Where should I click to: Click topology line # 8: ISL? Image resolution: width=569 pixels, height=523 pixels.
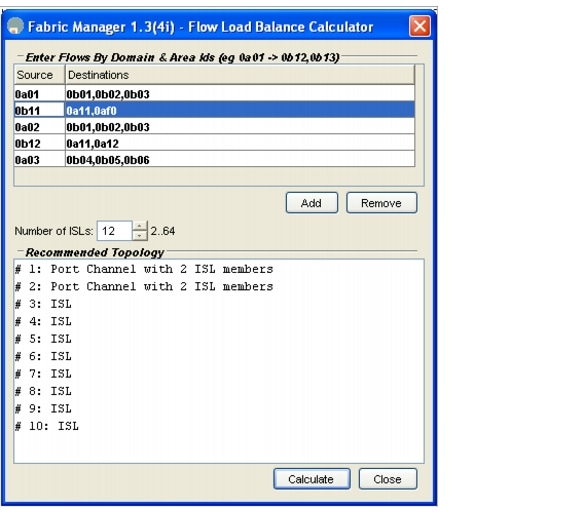(x=43, y=391)
